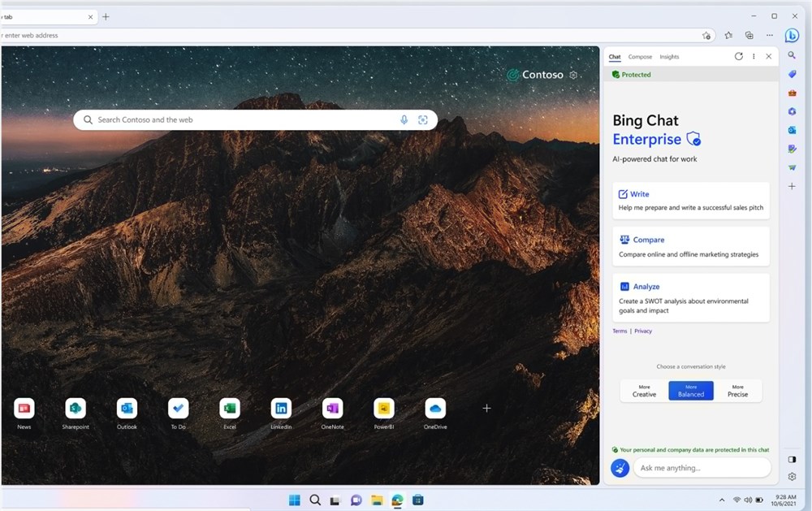The width and height of the screenshot is (812, 511).
Task: Switch to the Chat tab
Action: tap(615, 57)
